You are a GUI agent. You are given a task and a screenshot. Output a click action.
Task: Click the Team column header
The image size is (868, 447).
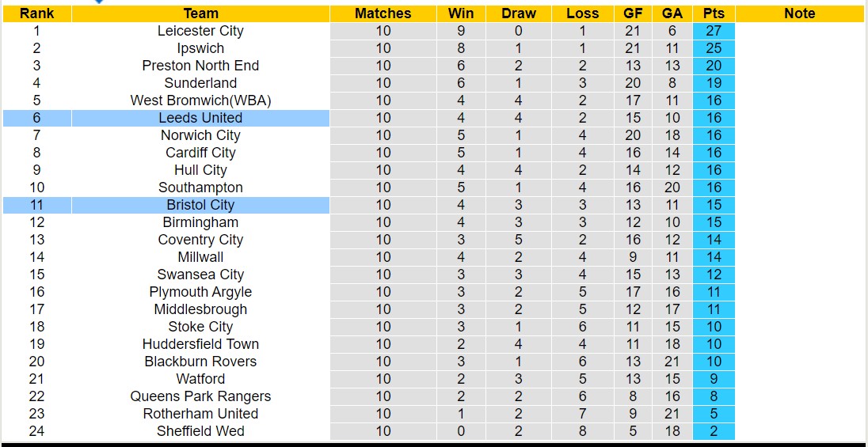200,13
